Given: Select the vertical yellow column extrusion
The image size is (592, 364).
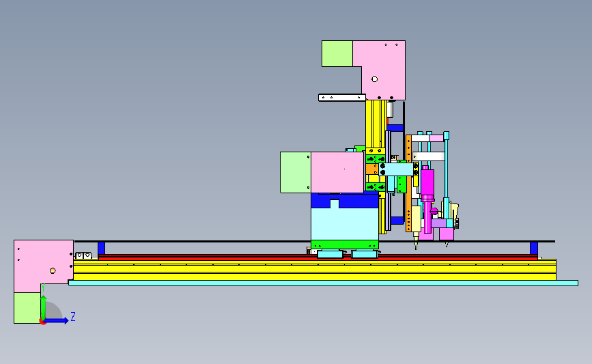Looking at the screenshot, I should point(376,124).
